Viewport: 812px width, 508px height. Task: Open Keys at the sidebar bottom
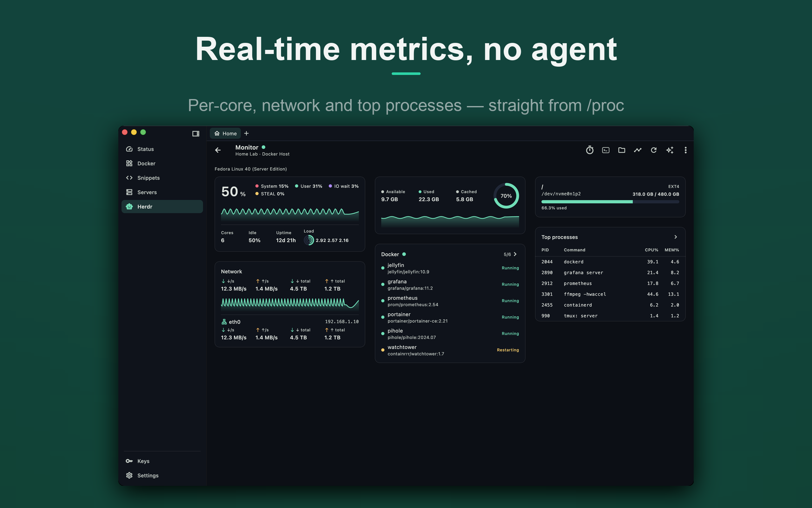coord(162,461)
